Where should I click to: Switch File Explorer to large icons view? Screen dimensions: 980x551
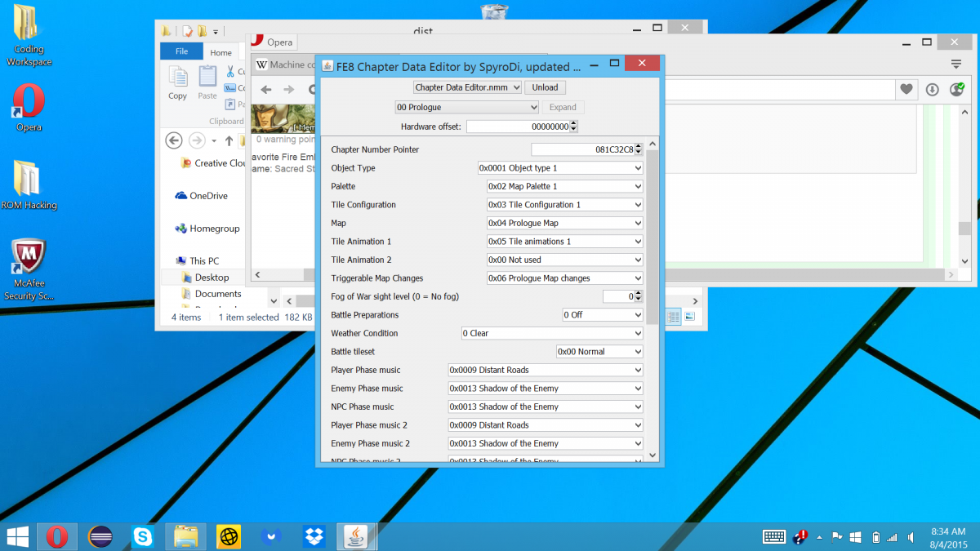point(690,317)
